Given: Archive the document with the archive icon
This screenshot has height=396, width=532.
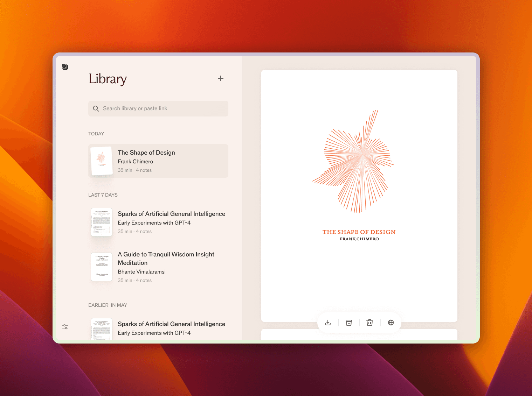Looking at the screenshot, I should (x=349, y=323).
